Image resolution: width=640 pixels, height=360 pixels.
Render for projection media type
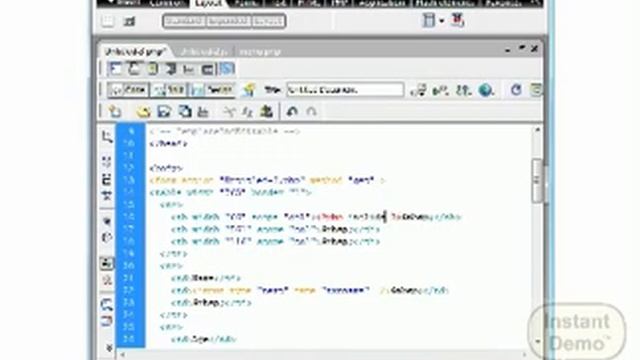tap(170, 69)
